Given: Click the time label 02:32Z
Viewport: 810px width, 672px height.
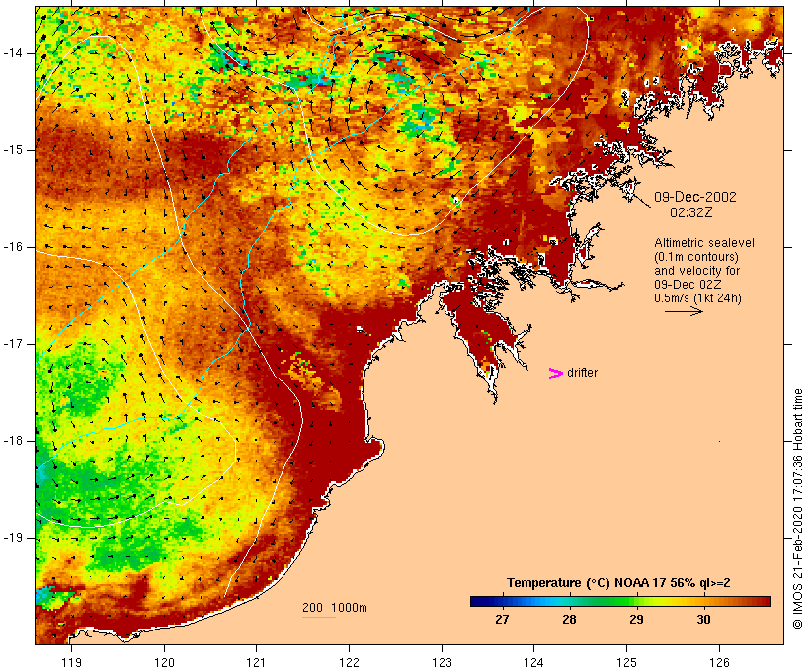Looking at the screenshot, I should coord(691,212).
